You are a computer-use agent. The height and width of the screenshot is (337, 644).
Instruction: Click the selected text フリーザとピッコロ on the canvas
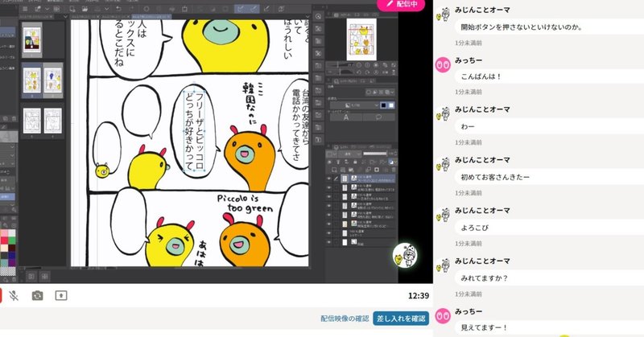(199, 131)
